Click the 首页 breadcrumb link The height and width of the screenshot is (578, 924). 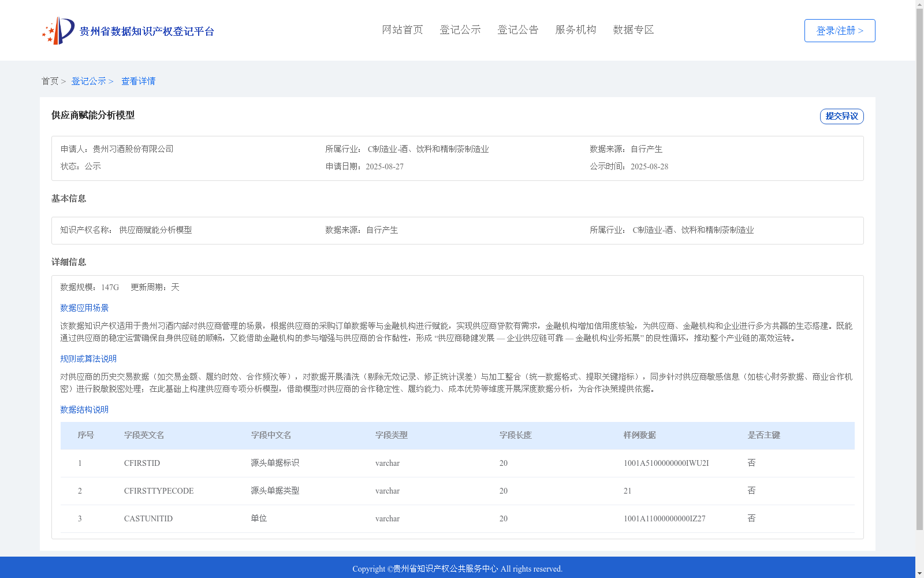click(50, 81)
